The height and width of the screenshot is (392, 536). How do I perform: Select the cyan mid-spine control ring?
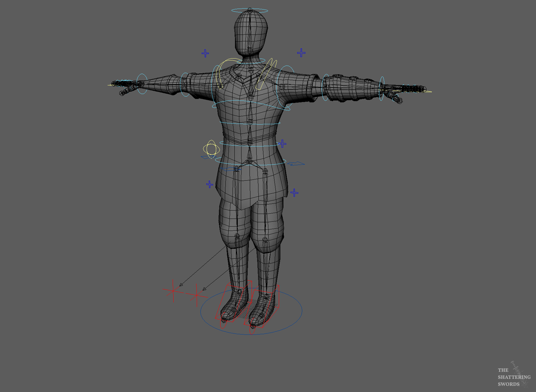tap(250, 123)
